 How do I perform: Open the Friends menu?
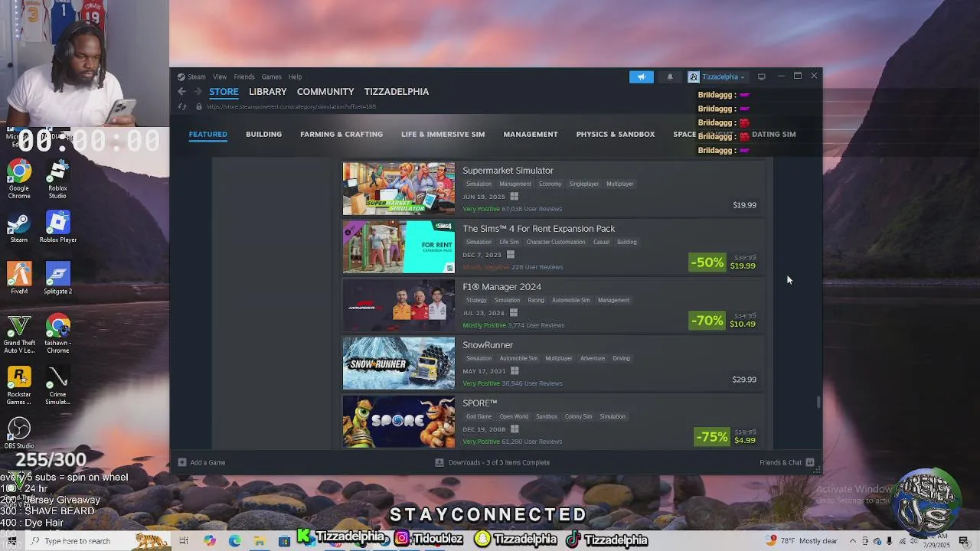pyautogui.click(x=244, y=77)
